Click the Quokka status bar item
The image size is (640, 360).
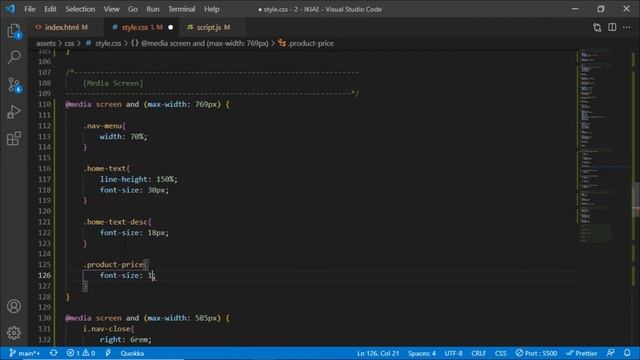click(132, 353)
